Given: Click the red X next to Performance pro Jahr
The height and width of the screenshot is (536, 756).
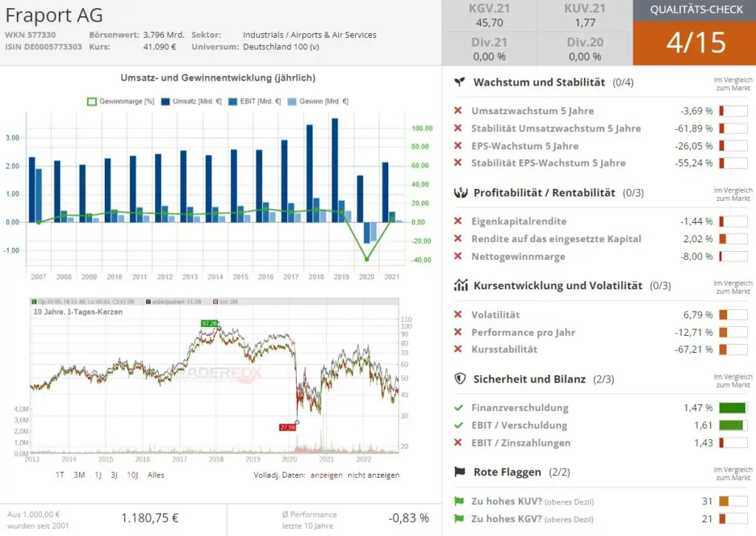Looking at the screenshot, I should (x=458, y=331).
